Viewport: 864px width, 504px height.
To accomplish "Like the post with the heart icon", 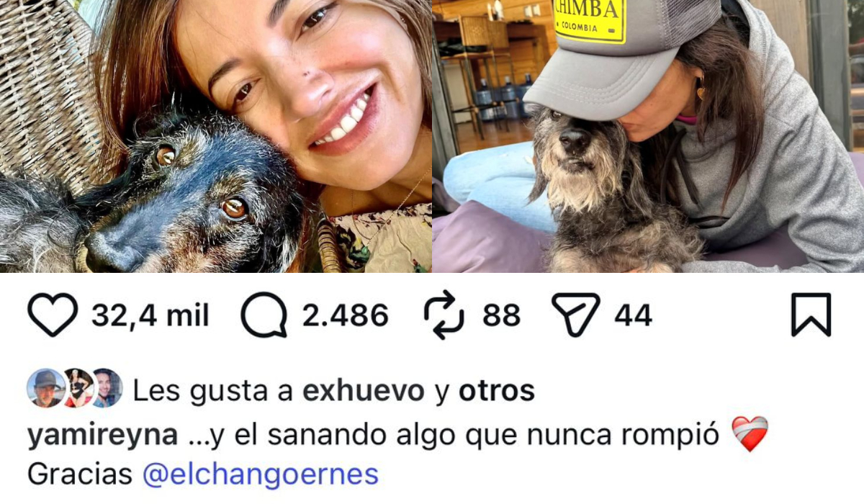I will [x=53, y=315].
